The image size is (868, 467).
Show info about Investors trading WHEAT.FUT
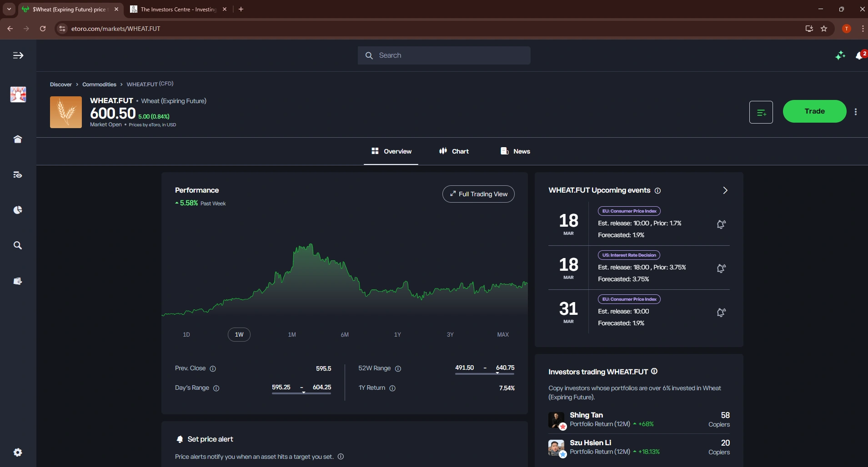[x=654, y=371]
